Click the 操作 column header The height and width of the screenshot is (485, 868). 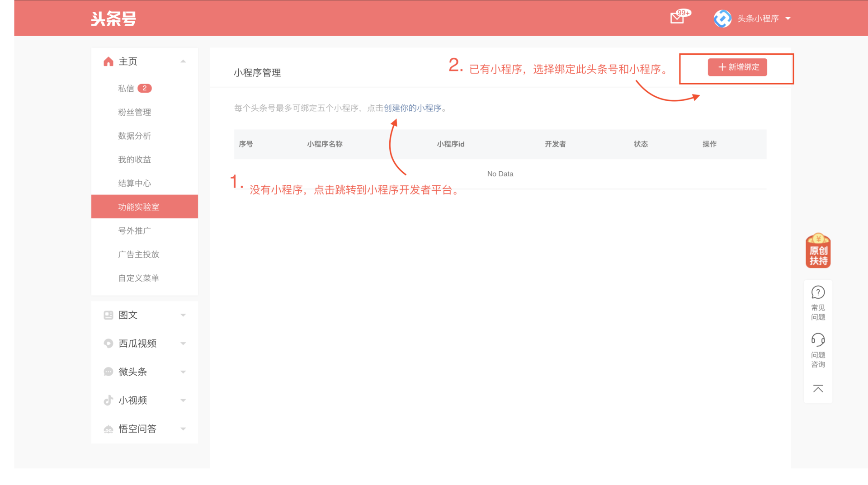709,144
